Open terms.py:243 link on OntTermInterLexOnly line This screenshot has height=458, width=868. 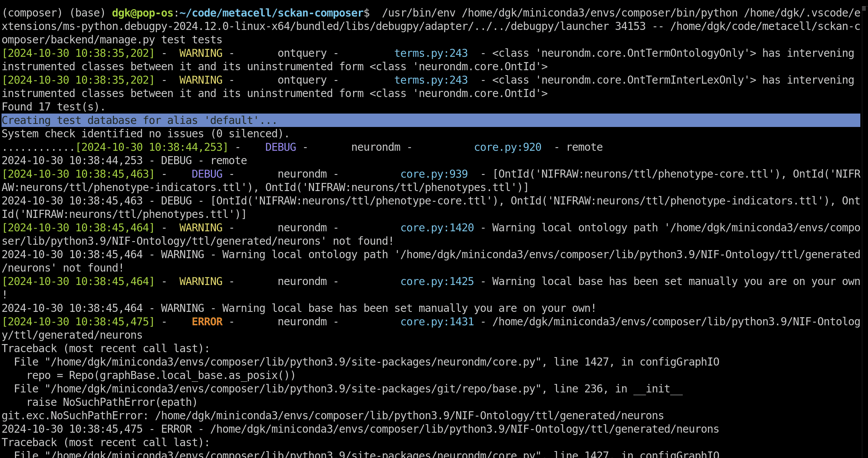tap(431, 80)
